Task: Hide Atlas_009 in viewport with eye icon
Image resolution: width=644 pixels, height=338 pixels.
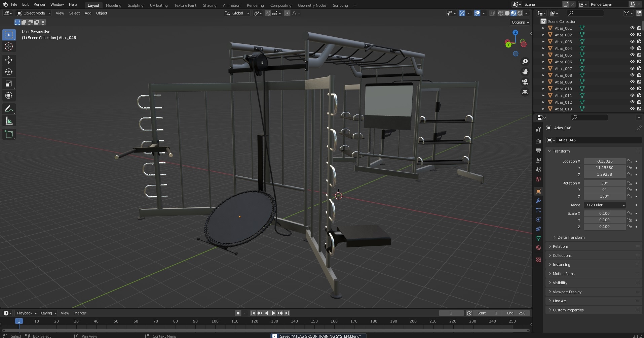Action: click(632, 82)
